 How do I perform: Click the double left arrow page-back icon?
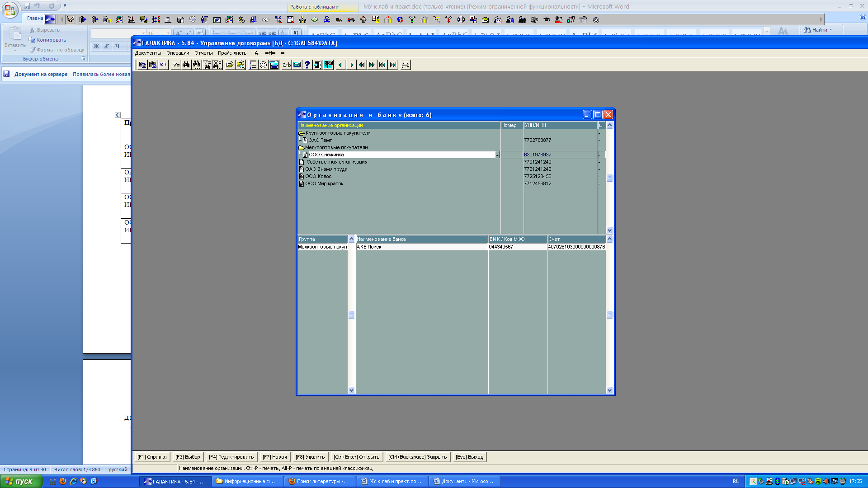pyautogui.click(x=362, y=65)
